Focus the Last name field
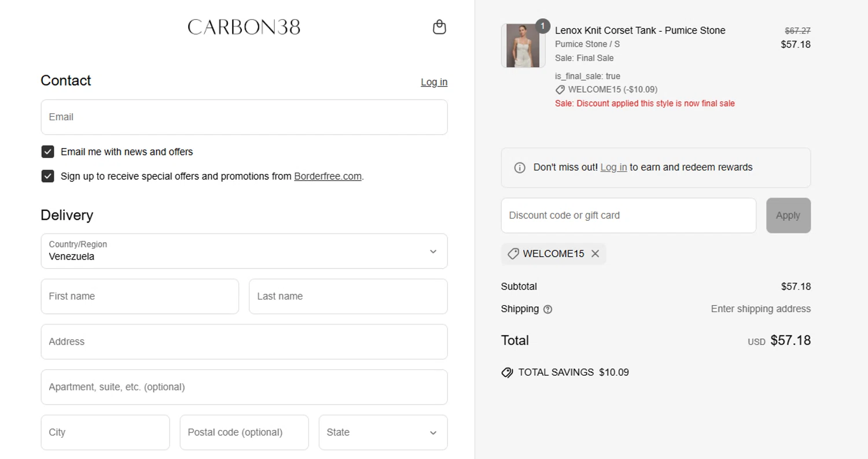The image size is (868, 459). click(348, 297)
